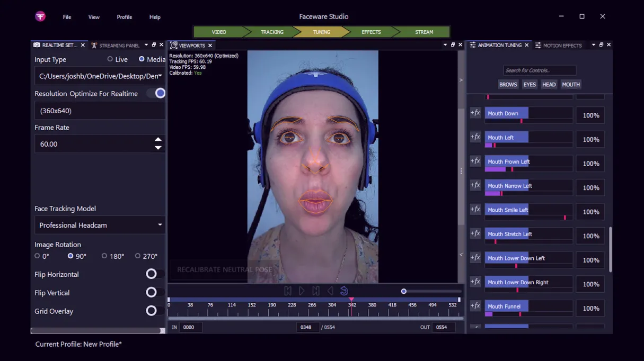Switch to Motion Effects tab
This screenshot has height=361, width=644.
(x=558, y=46)
